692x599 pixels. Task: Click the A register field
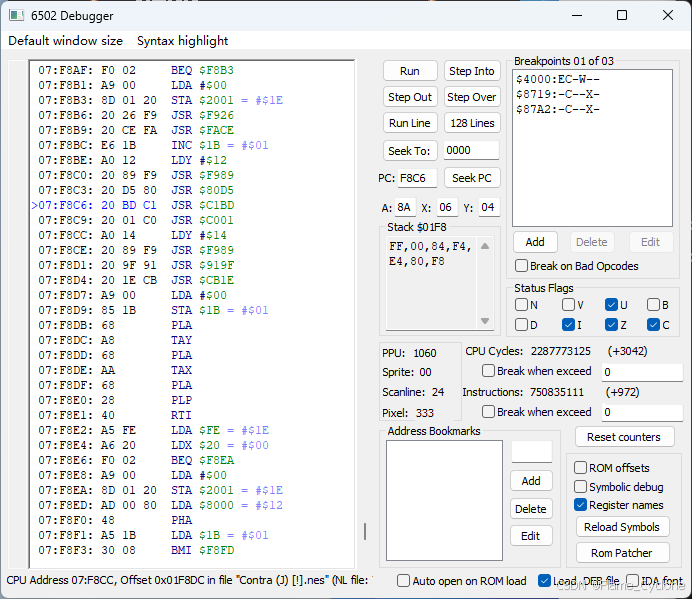pos(405,207)
